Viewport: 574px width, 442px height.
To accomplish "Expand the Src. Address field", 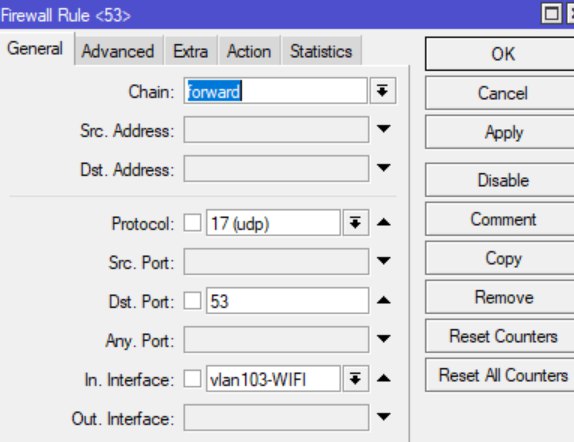I will click(383, 129).
